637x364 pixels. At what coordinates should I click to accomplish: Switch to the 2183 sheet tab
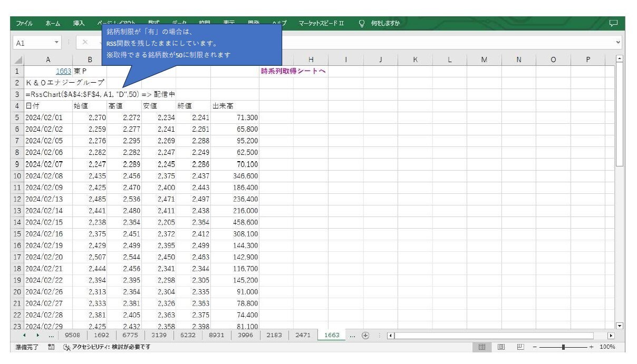pos(274,335)
